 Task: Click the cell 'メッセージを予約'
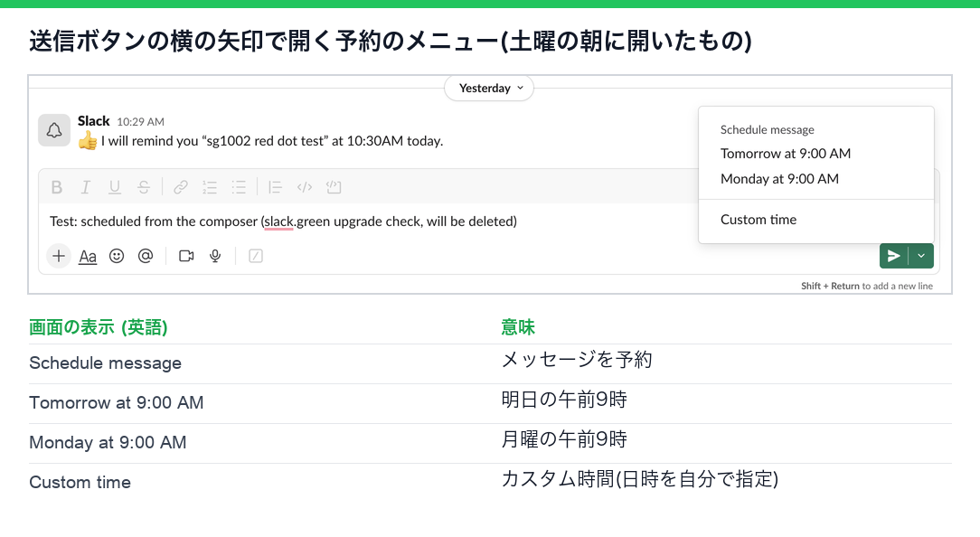[x=577, y=360]
